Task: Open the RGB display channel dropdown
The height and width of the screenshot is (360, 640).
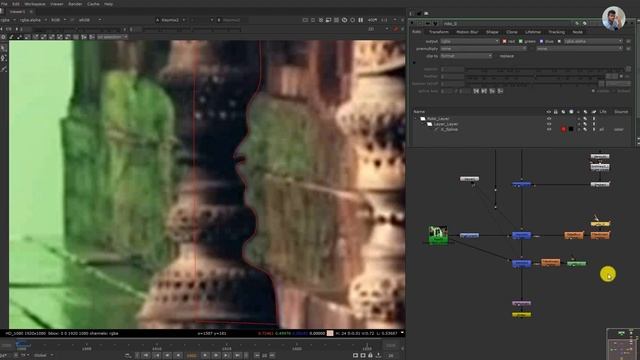Action: 59,20
